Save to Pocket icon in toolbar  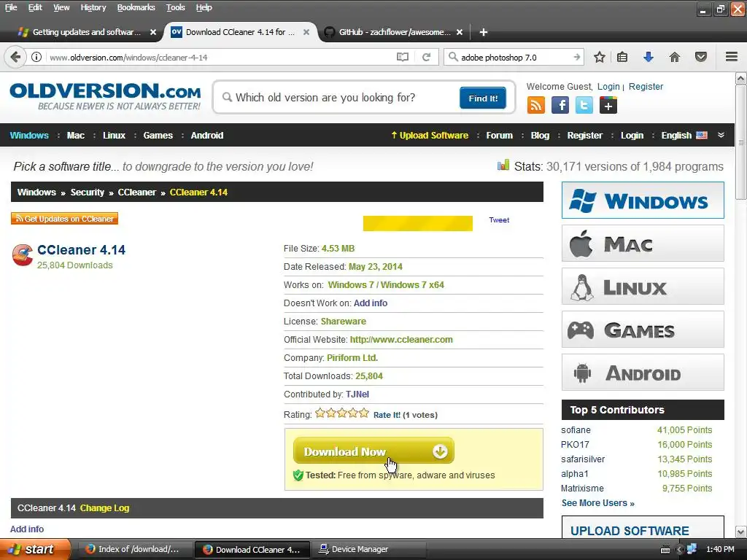tap(701, 57)
